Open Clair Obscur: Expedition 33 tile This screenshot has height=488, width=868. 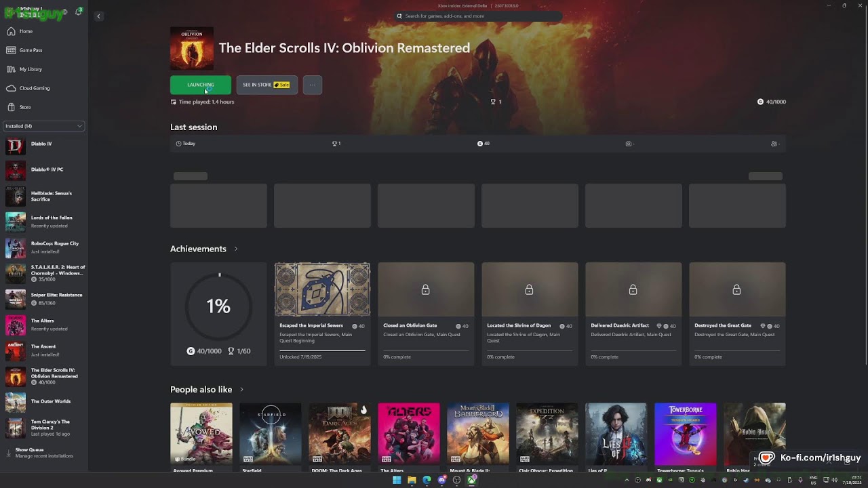547,437
